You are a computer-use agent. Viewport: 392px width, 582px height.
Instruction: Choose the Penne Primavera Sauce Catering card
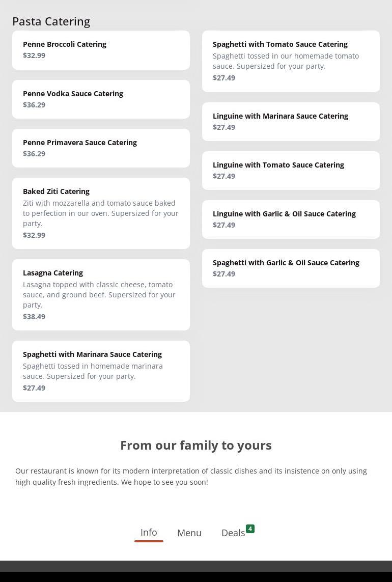coord(101,148)
